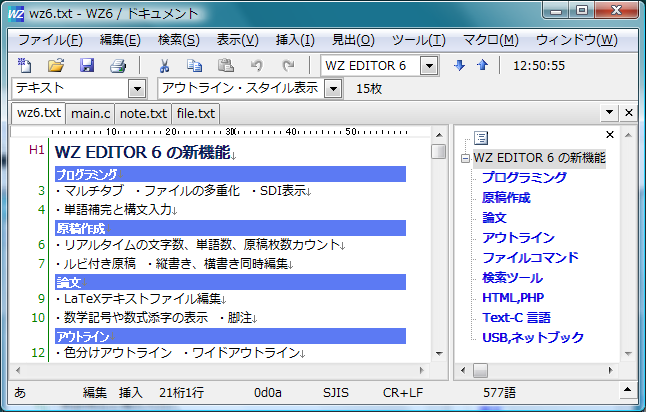The image size is (646, 412).
Task: Open the 見出(O) menu
Action: (353, 40)
